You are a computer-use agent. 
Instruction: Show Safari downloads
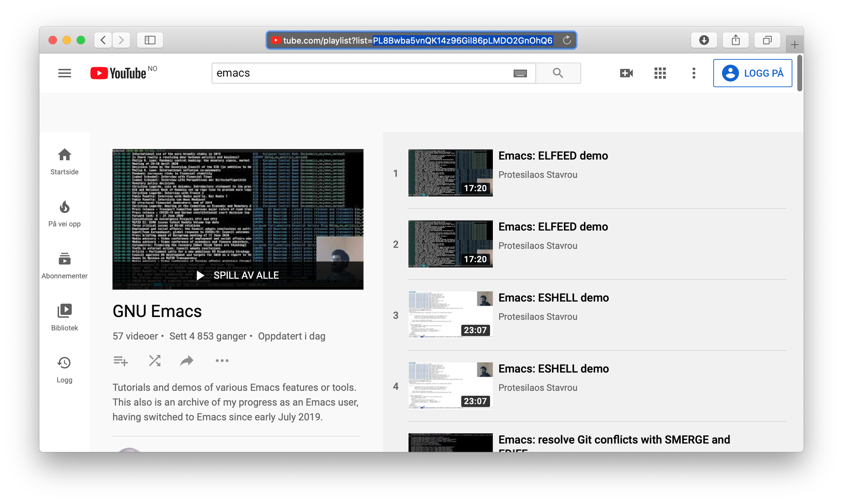704,40
